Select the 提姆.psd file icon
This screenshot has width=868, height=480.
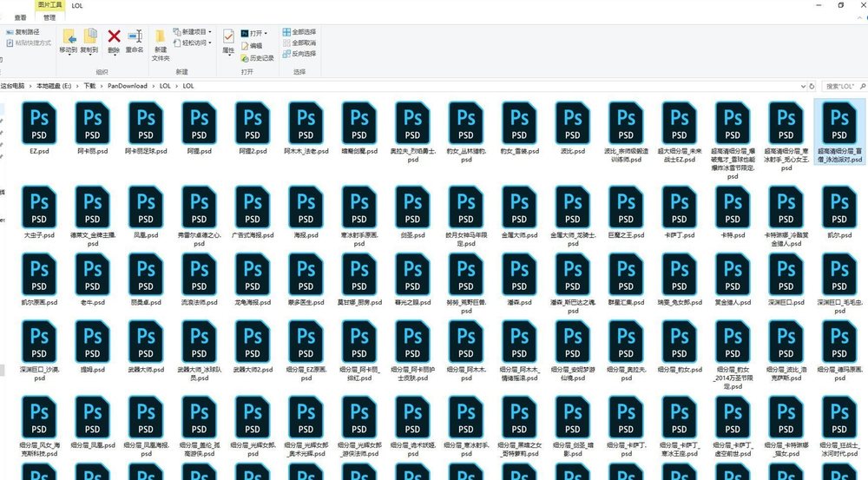93,342
